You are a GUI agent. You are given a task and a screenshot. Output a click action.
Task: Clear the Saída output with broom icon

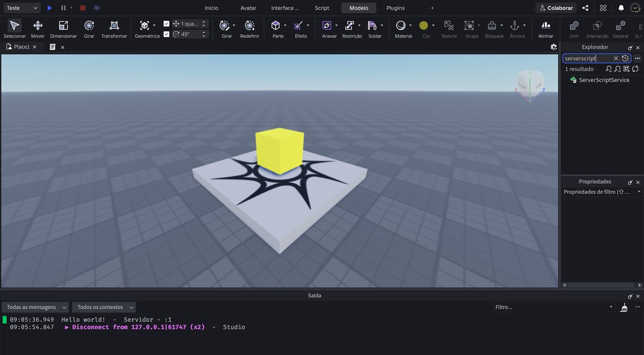pos(624,307)
